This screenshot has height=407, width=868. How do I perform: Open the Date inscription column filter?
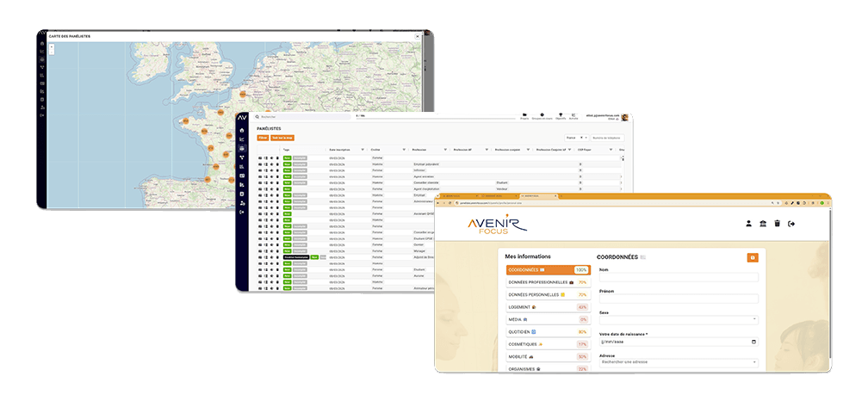pos(363,149)
